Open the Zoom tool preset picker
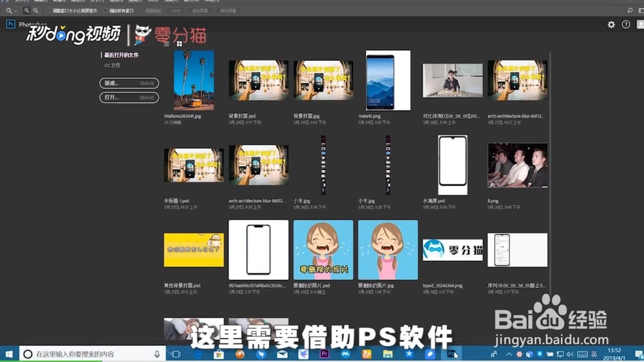The width and height of the screenshot is (644, 362). [x=15, y=11]
